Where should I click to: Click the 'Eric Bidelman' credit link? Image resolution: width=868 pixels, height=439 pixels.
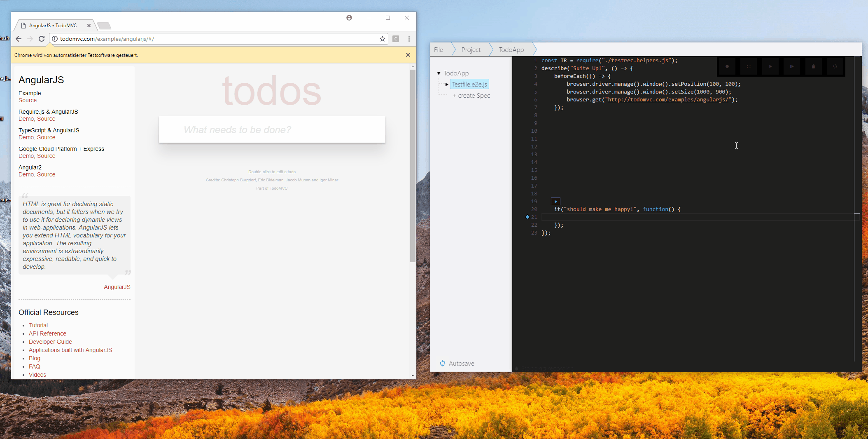(x=271, y=180)
